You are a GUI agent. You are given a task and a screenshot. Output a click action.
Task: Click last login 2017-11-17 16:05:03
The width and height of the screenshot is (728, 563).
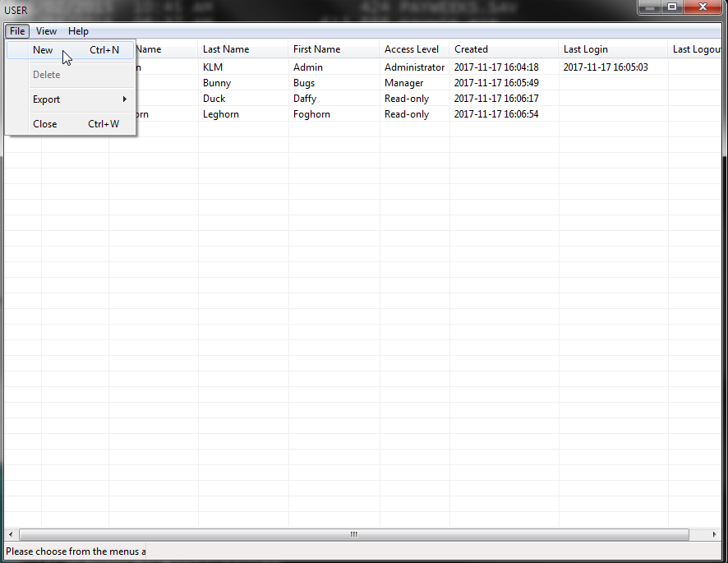[613, 67]
